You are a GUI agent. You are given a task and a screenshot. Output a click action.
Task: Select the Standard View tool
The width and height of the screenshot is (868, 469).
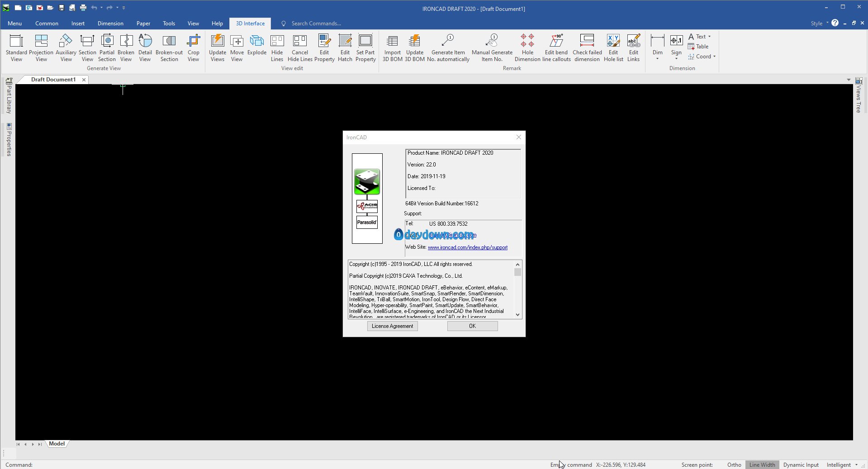(x=16, y=47)
